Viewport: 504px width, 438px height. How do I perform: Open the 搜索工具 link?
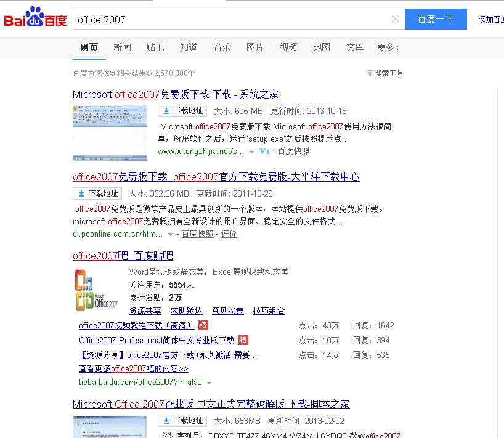click(389, 73)
